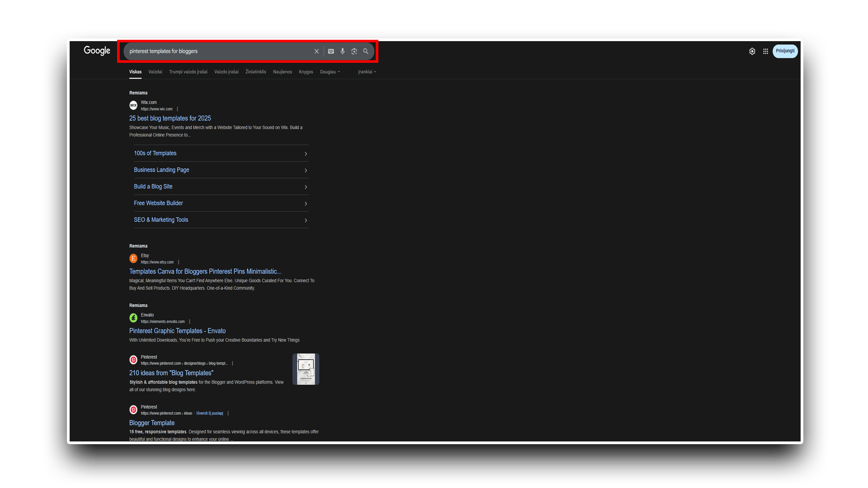Clear the search query with the X

coord(316,51)
